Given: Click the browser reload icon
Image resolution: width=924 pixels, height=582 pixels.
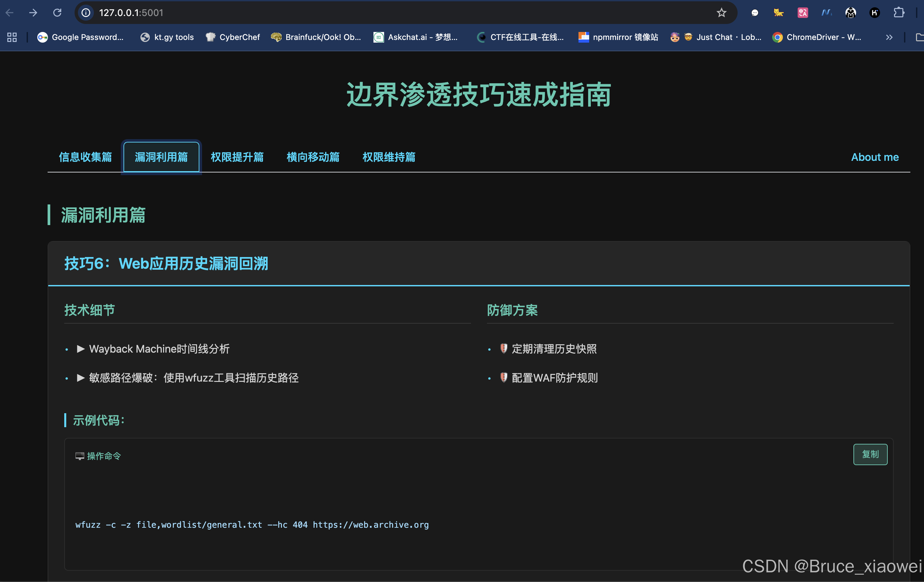Looking at the screenshot, I should point(57,13).
